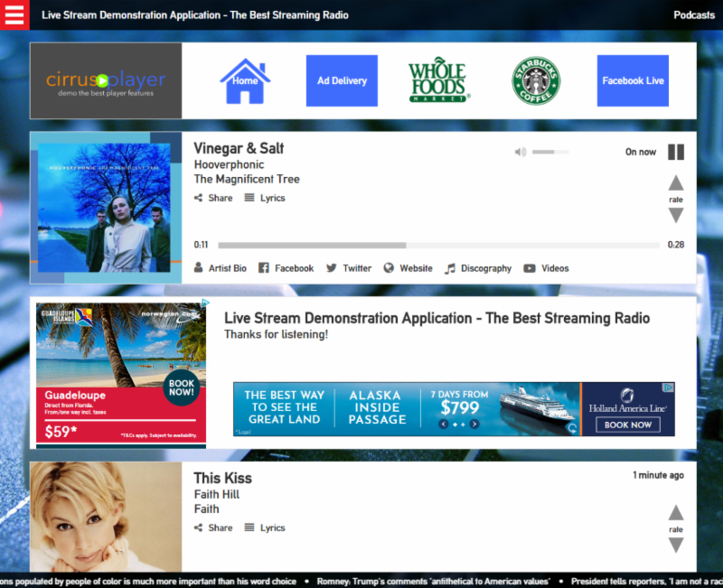Image resolution: width=723 pixels, height=588 pixels.
Task: Open Hooverphonic's Facebook link
Action: [x=286, y=268]
